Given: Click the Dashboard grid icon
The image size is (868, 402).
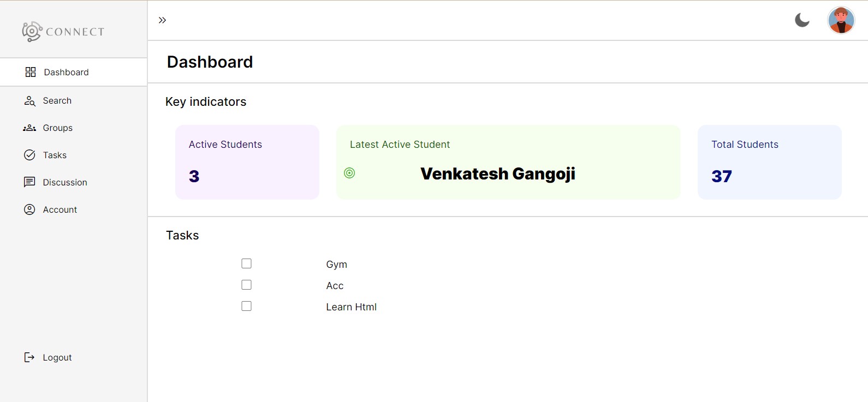Looking at the screenshot, I should (31, 72).
